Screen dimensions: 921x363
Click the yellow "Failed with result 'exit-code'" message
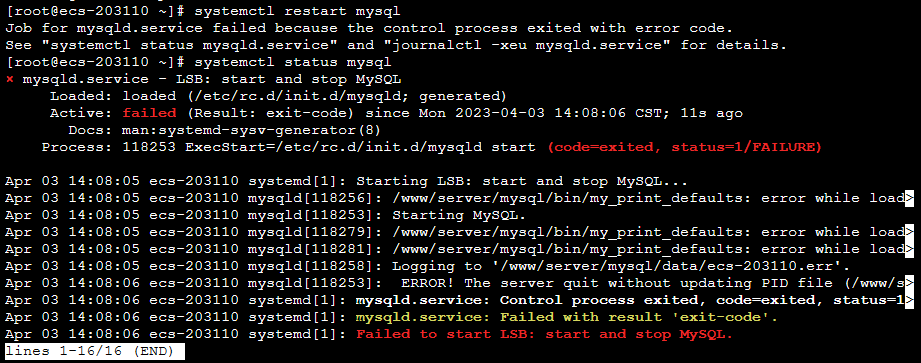pos(566,317)
